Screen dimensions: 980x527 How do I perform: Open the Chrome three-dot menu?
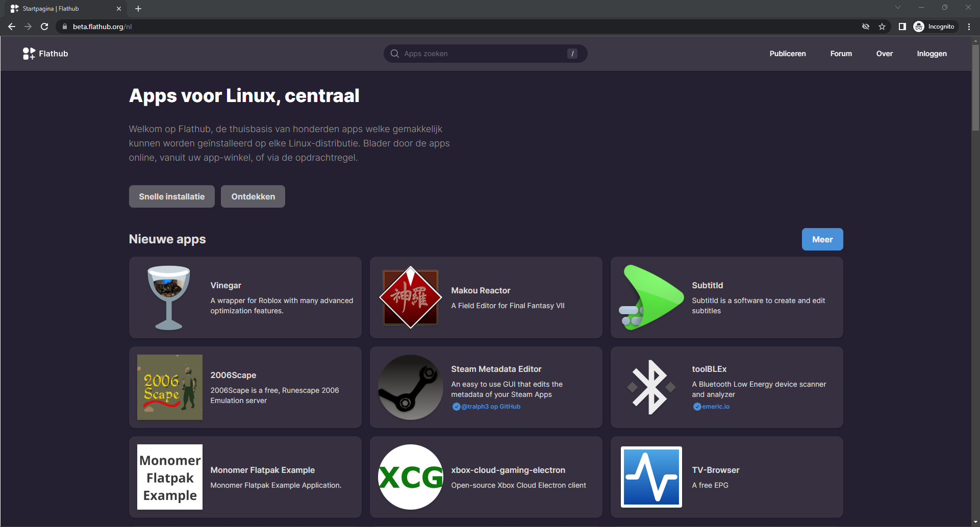coord(969,27)
